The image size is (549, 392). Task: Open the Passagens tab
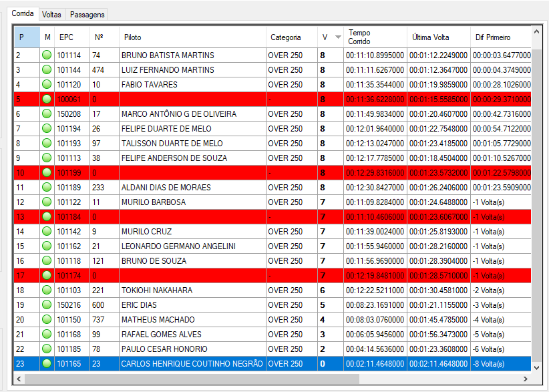coord(87,14)
